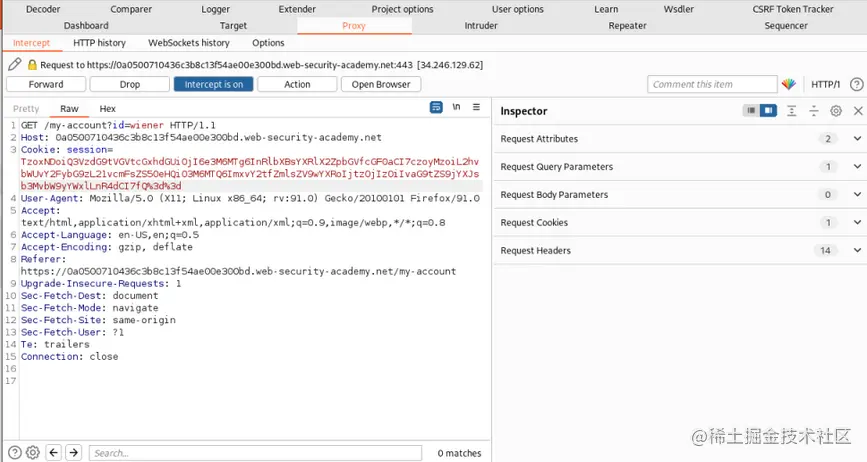Toggle non-printable characters \n icon
This screenshot has height=462, width=867.
pos(456,107)
